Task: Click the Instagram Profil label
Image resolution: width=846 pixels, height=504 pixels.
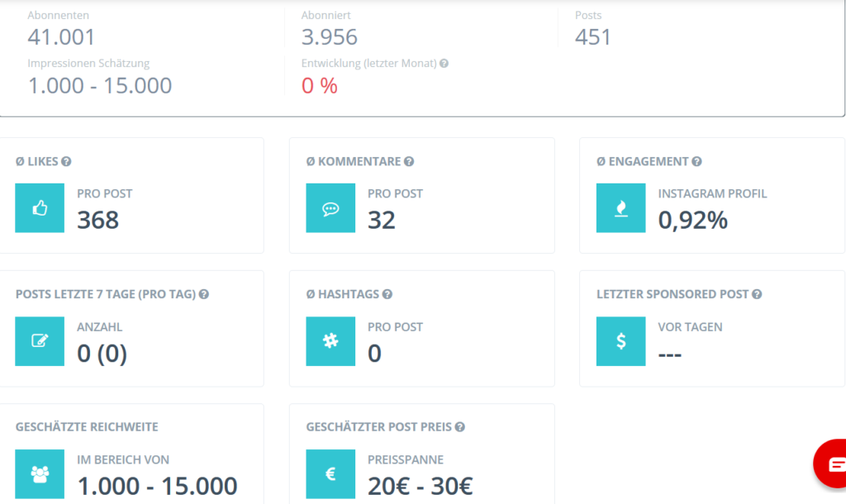Action: 712,193
